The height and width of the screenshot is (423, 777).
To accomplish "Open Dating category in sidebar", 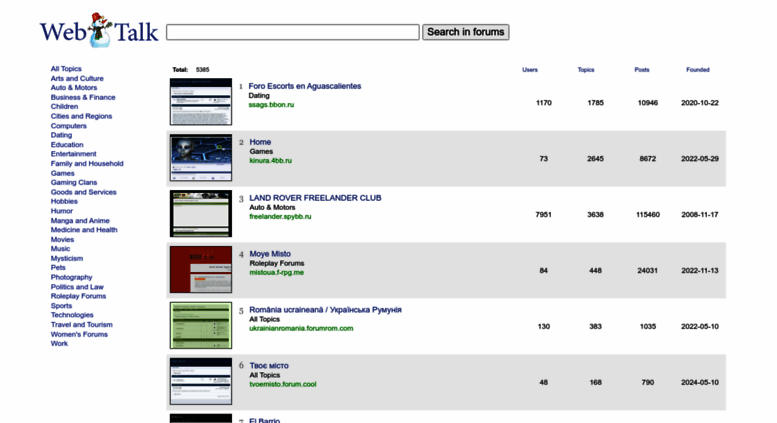I will click(61, 135).
